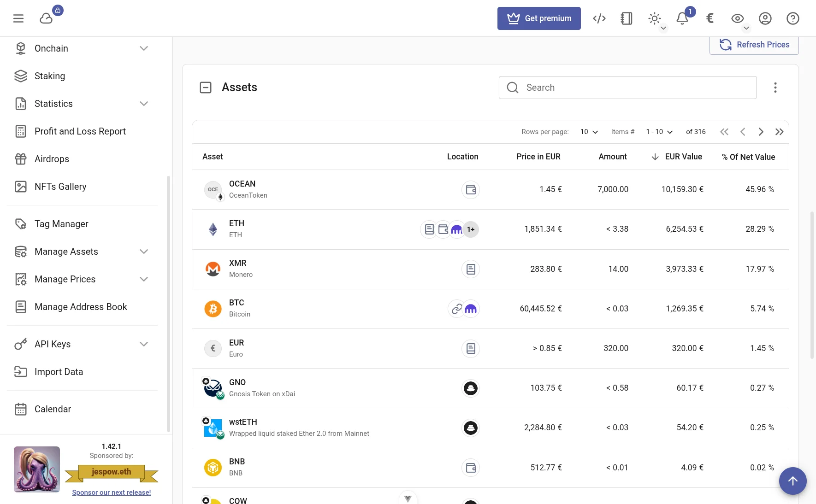Open the rows per page dropdown
Screen dimensions: 816x504
589,132
